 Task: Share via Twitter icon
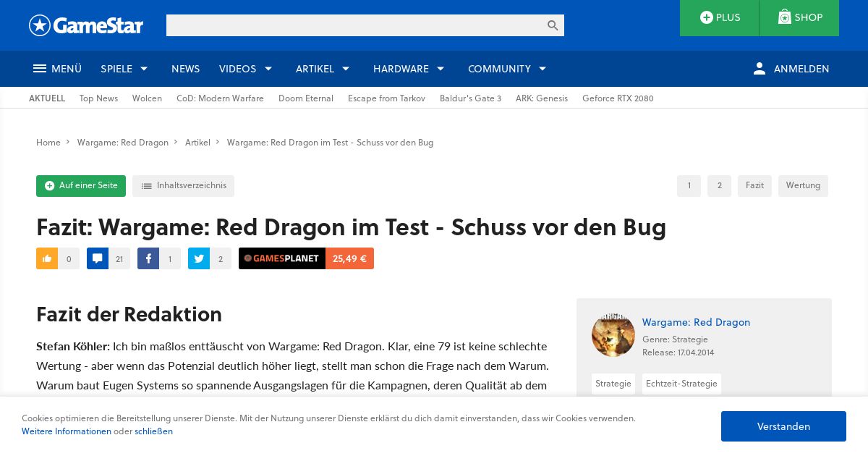point(199,258)
